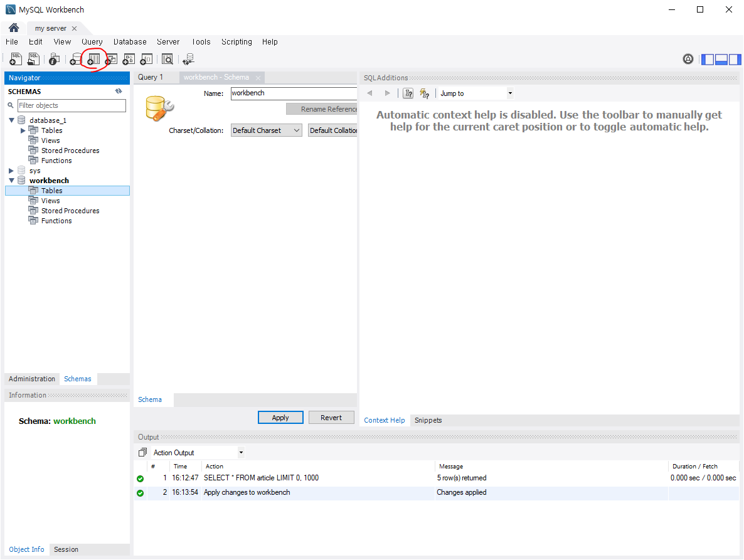Toggle the right sidebar panel visibility
Screen dimensions: 744x560
coord(735,60)
